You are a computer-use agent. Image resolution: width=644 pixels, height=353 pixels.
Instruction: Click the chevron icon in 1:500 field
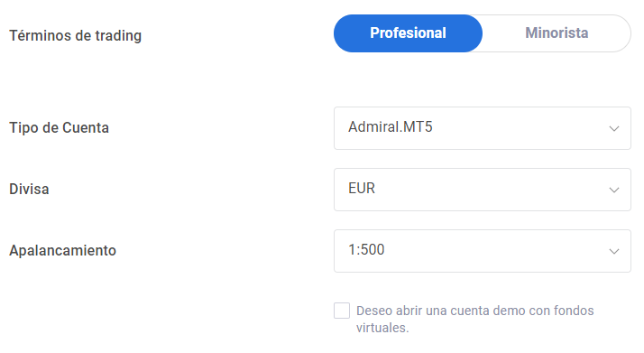(x=614, y=251)
